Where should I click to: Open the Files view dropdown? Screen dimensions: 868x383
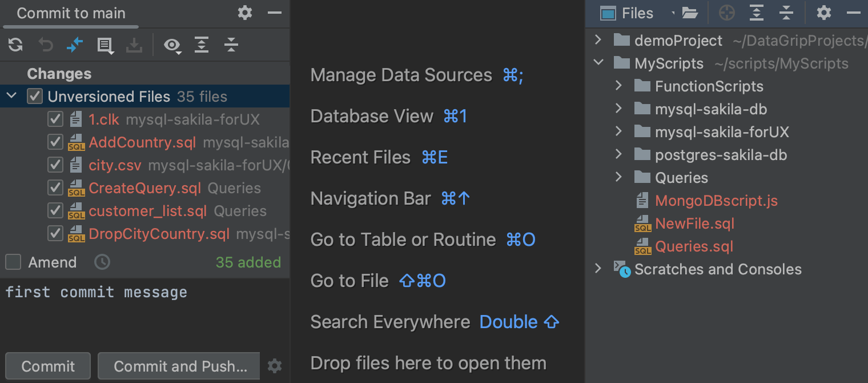click(x=673, y=13)
